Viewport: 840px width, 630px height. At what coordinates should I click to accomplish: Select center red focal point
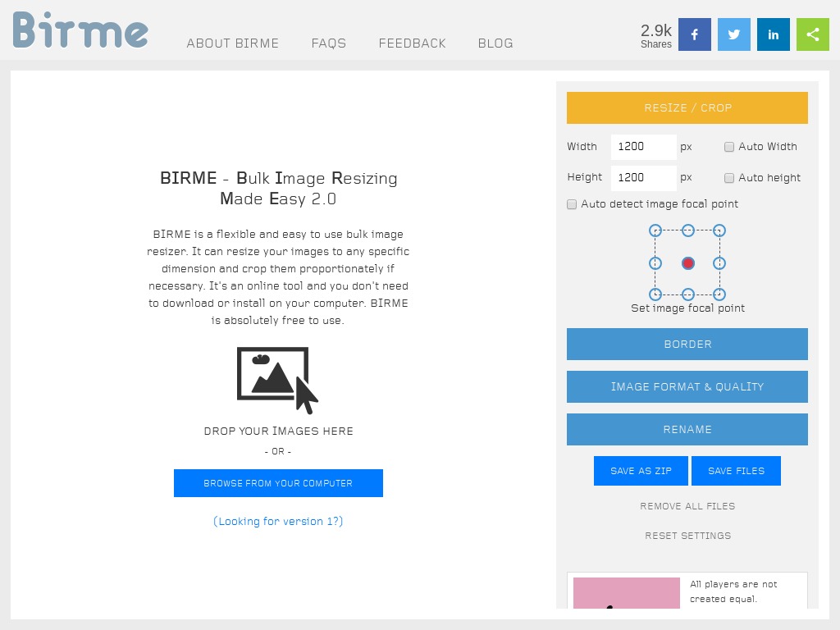[x=688, y=263]
